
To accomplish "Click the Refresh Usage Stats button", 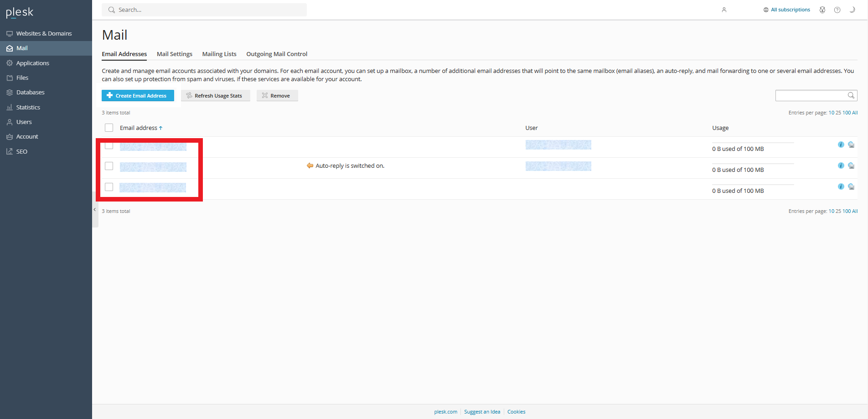I will (x=215, y=96).
